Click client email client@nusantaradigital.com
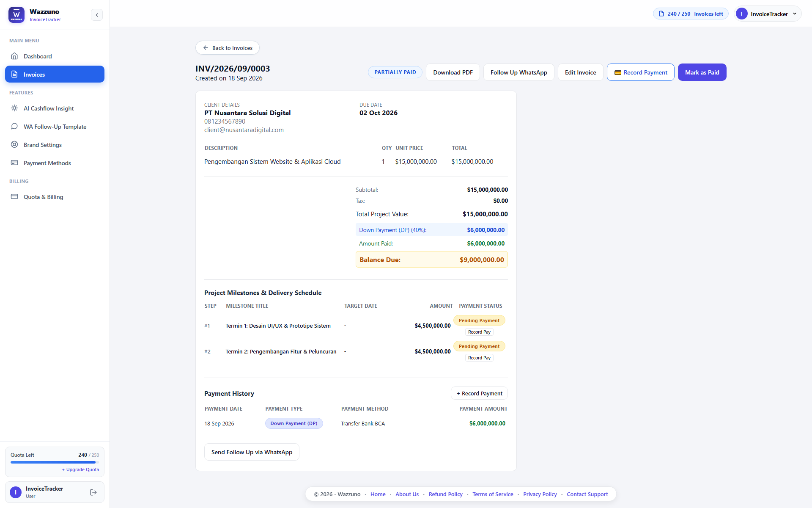This screenshot has height=508, width=812. [x=244, y=130]
